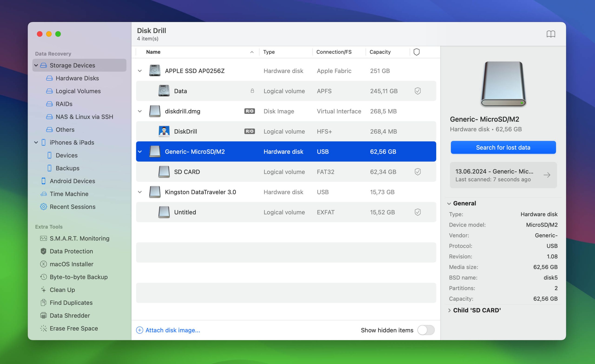595x364 pixels.
Task: Click the HFS+ filesystem cell
Action: [324, 131]
